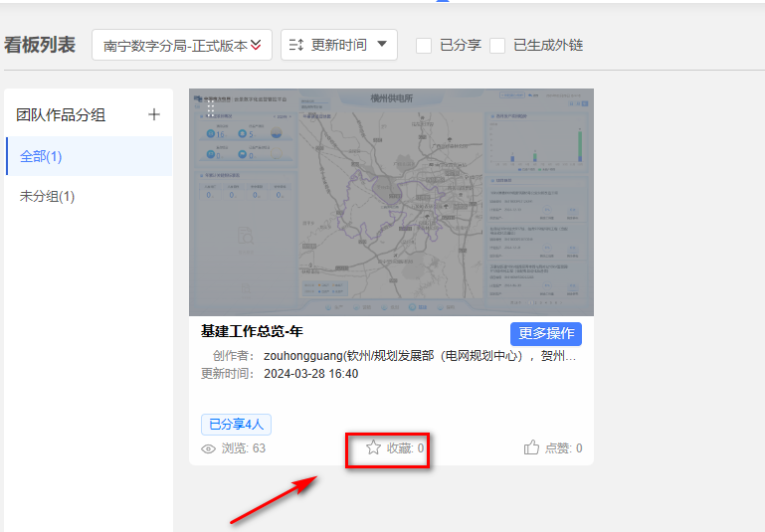Click the 已分享4人 tag

pyautogui.click(x=236, y=425)
